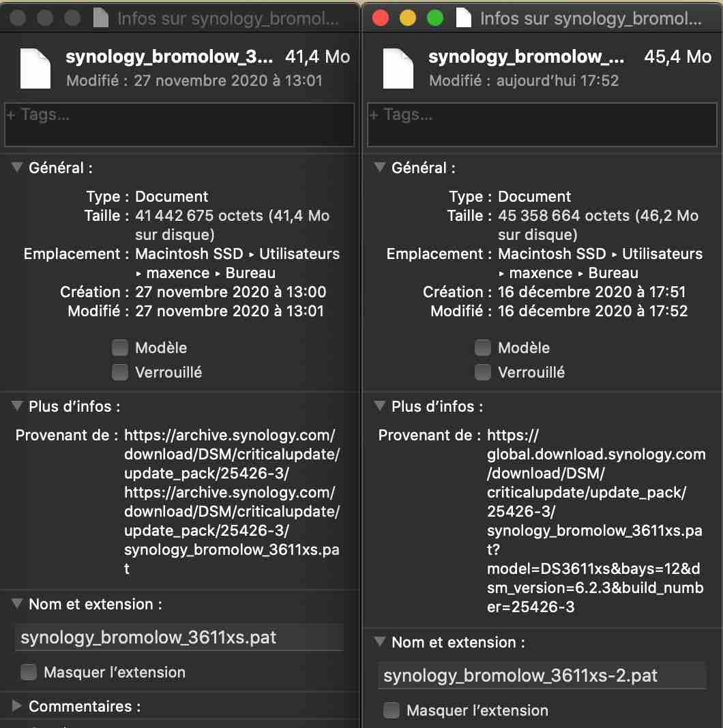
Task: Enable the Modèle checkbox in the left window
Action: pos(120,348)
